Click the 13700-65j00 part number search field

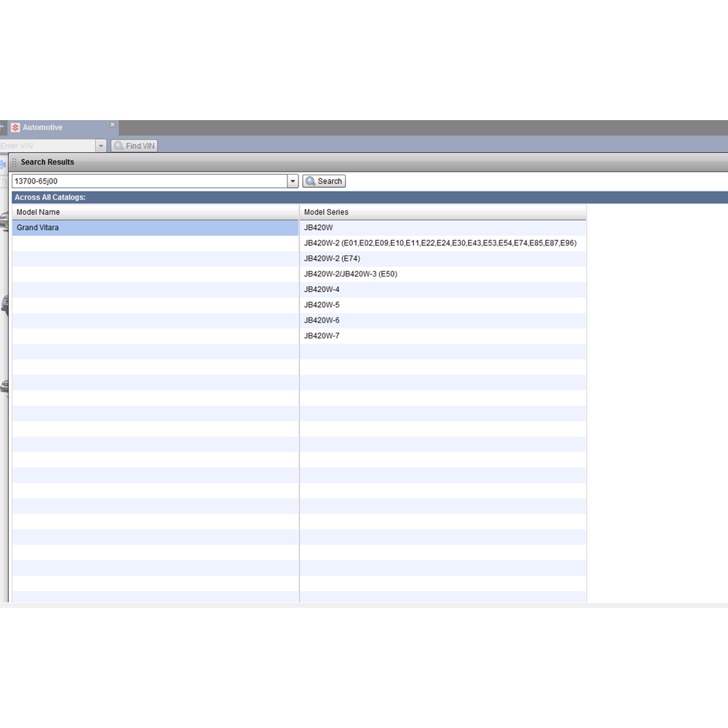click(x=149, y=181)
